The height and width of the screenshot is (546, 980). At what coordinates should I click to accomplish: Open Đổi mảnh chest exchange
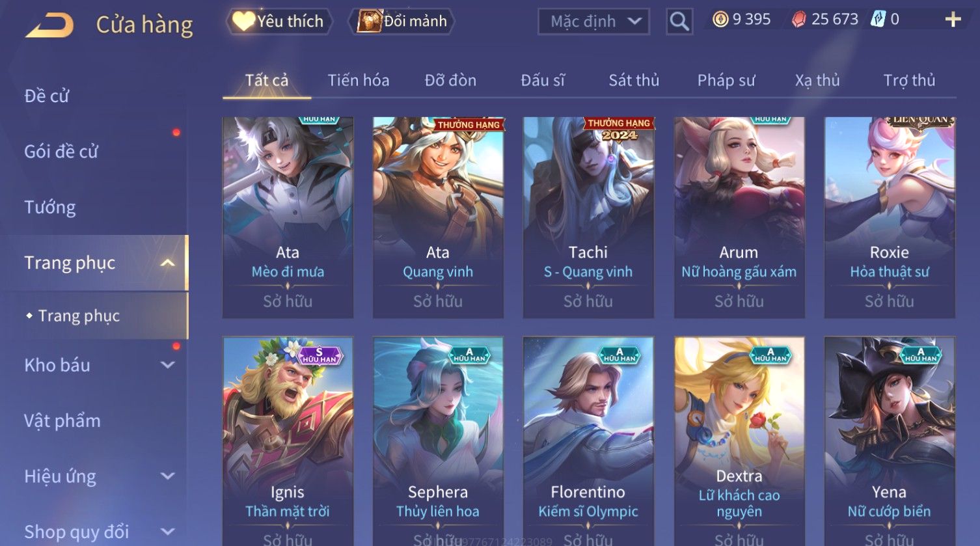pyautogui.click(x=402, y=21)
